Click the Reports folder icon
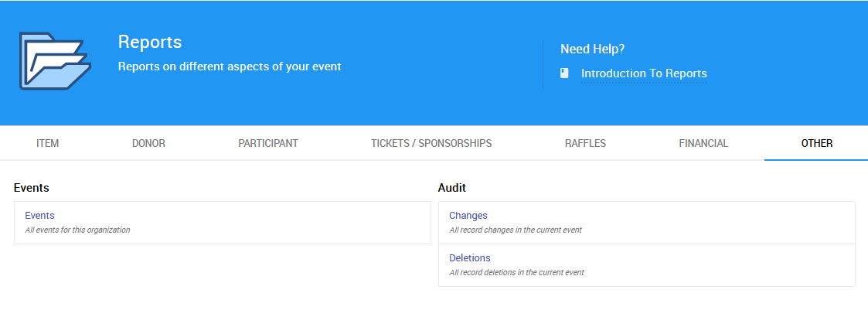 (54, 62)
